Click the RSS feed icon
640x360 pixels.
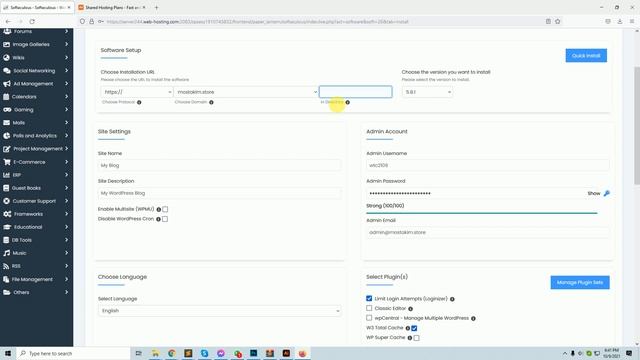(6, 266)
